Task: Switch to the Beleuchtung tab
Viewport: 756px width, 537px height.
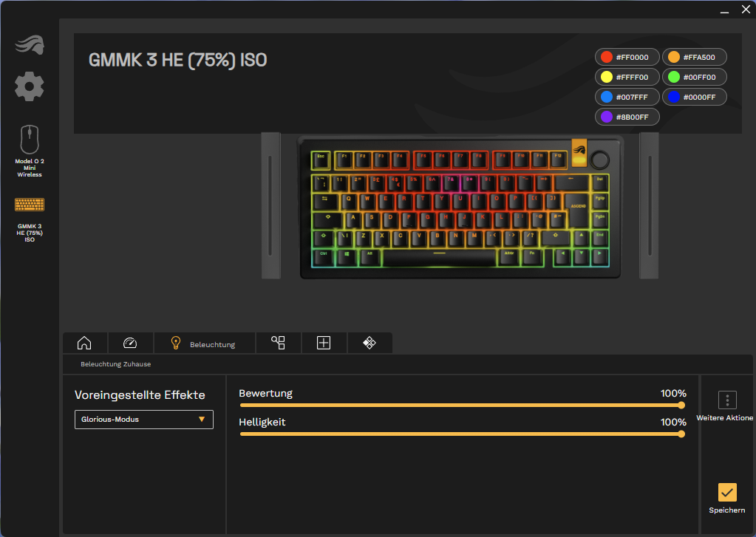Action: tap(204, 343)
